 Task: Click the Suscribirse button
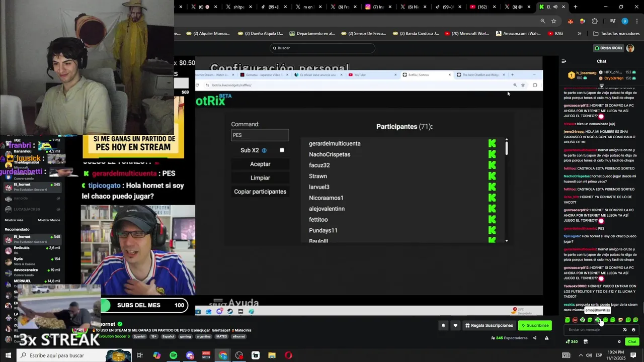[535, 325]
